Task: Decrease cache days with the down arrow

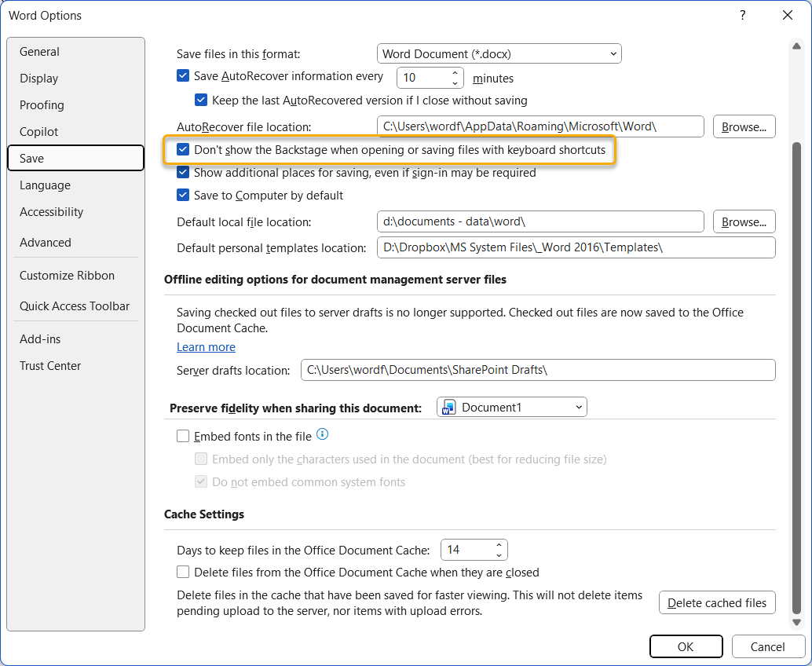Action: point(499,555)
